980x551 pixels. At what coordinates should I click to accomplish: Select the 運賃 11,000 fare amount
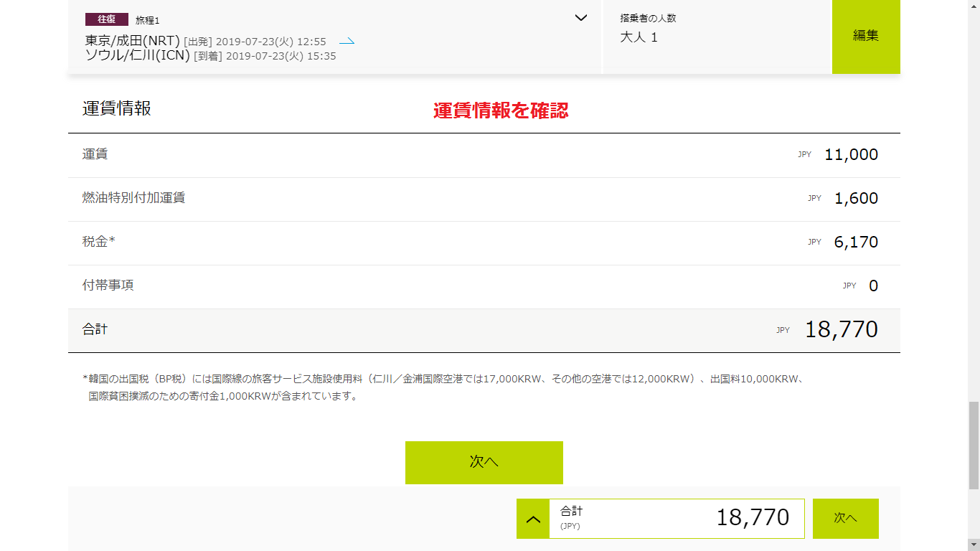[851, 154]
